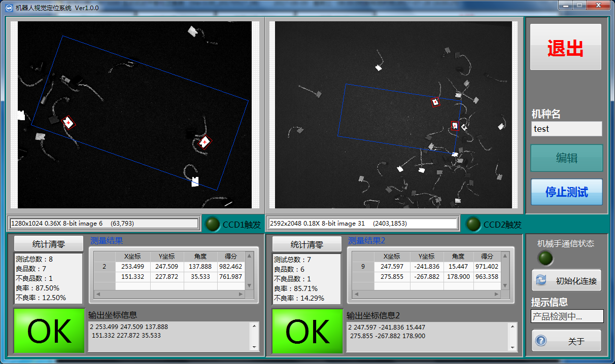Click down arrow in 输出坐标信息 text box
The height and width of the screenshot is (364, 615).
tap(254, 347)
